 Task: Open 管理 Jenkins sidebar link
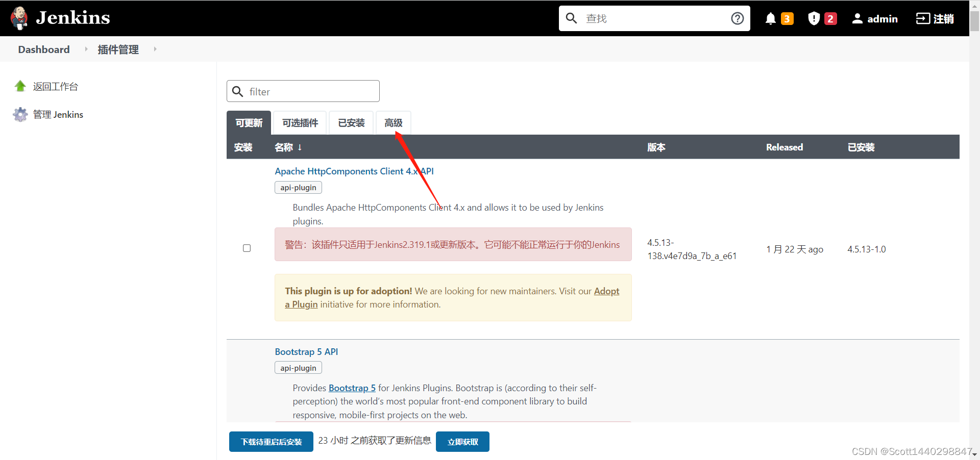tap(58, 115)
